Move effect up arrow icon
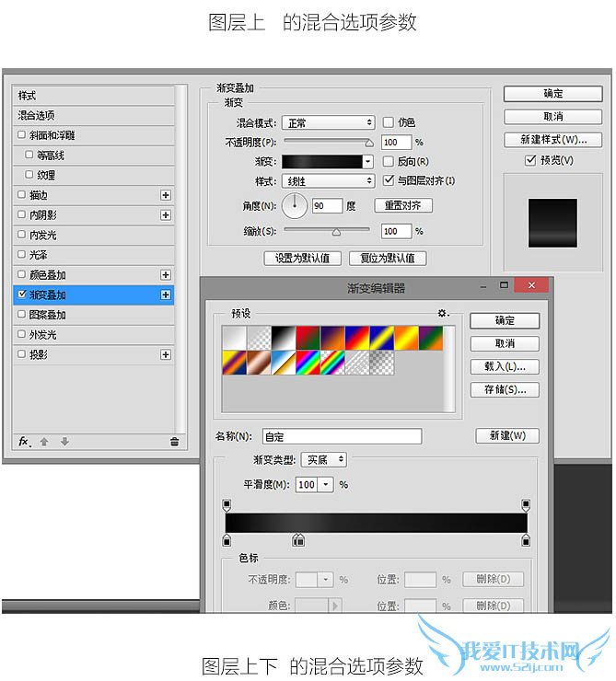 [x=44, y=442]
